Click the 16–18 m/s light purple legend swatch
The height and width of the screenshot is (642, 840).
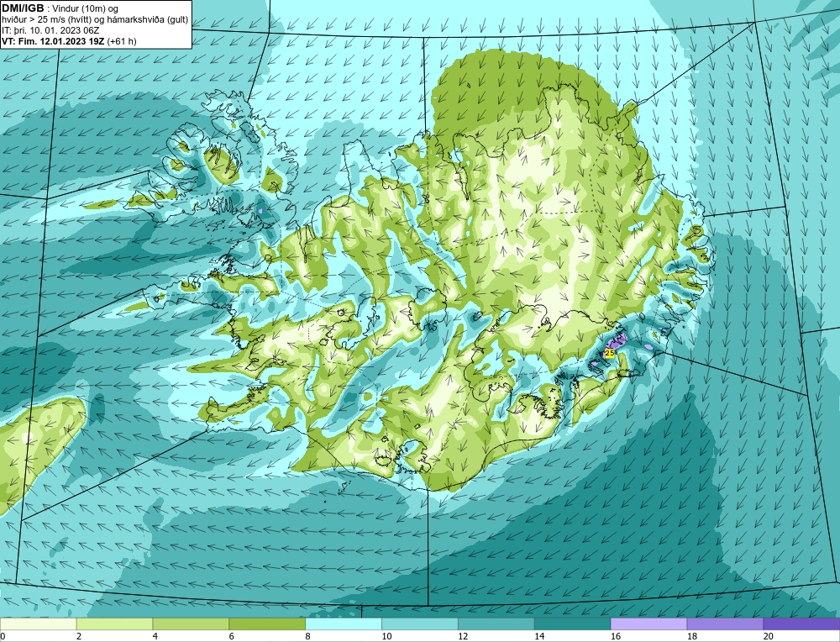[x=648, y=624]
